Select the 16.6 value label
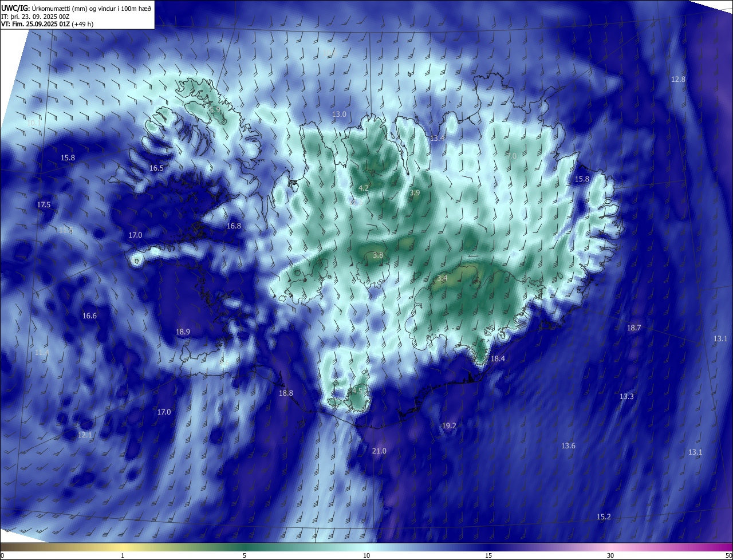This screenshot has width=733, height=560. tap(89, 316)
